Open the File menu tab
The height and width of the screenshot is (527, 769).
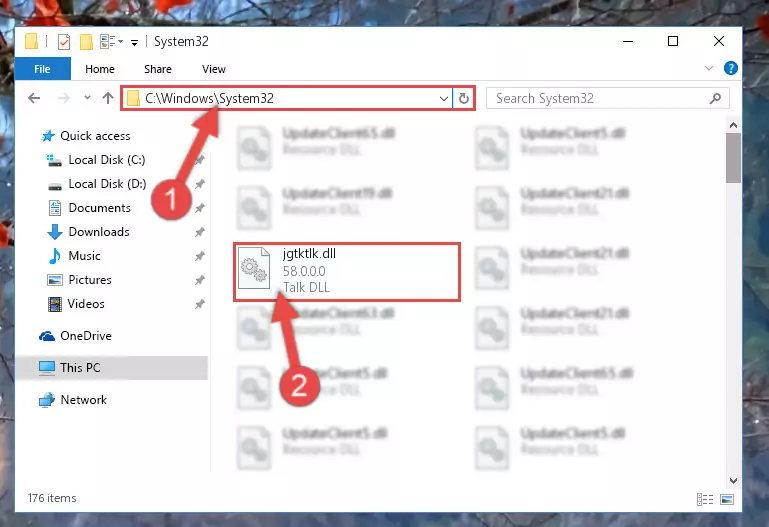43,69
